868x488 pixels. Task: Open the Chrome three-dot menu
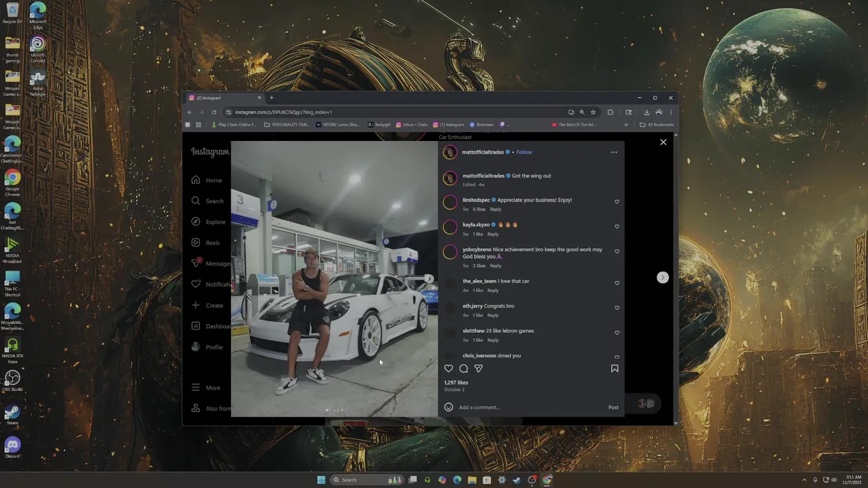click(x=671, y=113)
